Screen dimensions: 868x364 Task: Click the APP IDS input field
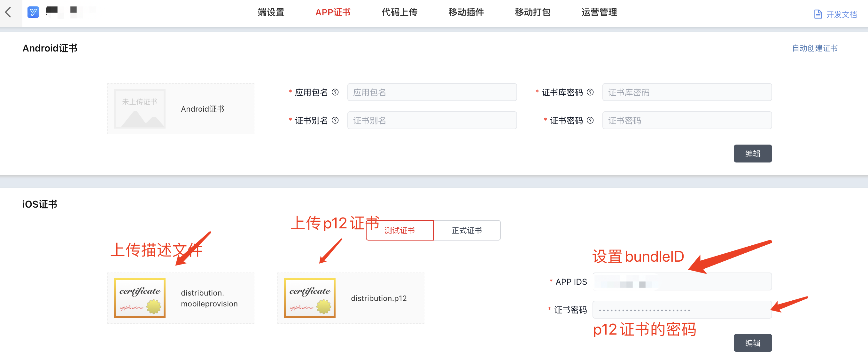[x=682, y=281]
